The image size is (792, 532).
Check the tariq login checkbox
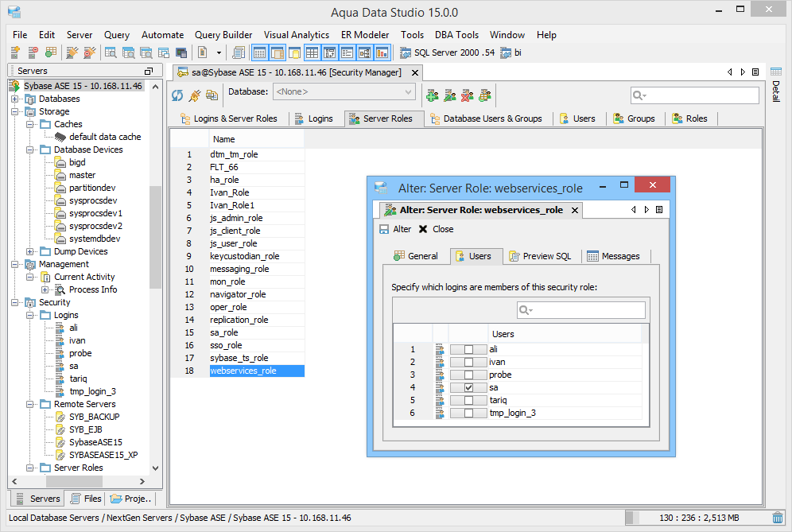point(468,400)
